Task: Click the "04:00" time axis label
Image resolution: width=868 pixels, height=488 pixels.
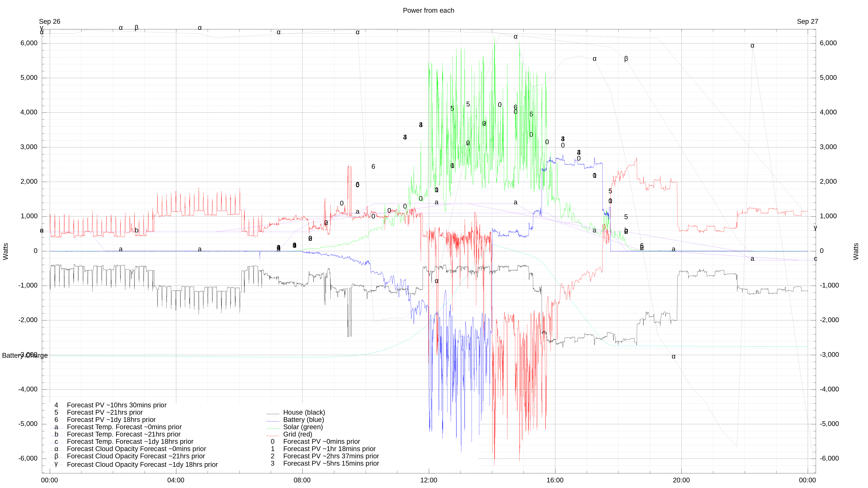Action: pyautogui.click(x=176, y=480)
